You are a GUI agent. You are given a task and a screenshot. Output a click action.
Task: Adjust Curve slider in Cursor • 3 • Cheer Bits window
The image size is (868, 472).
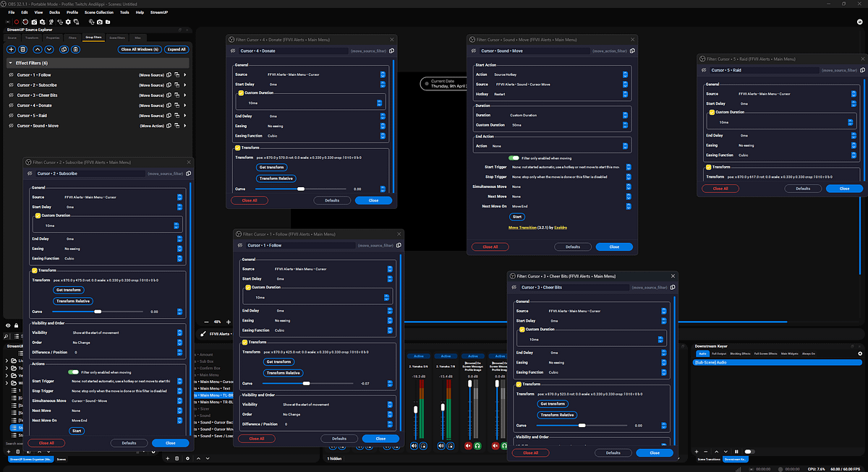click(x=582, y=426)
